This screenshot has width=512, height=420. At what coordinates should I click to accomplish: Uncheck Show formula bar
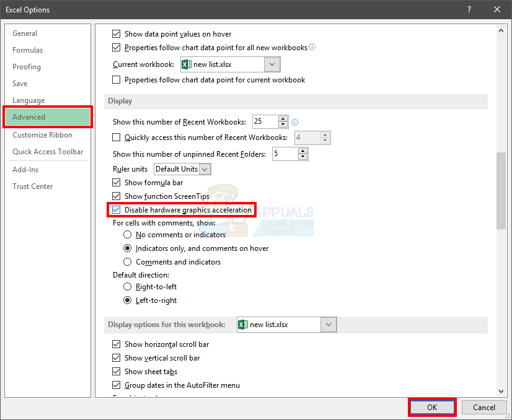click(x=117, y=182)
